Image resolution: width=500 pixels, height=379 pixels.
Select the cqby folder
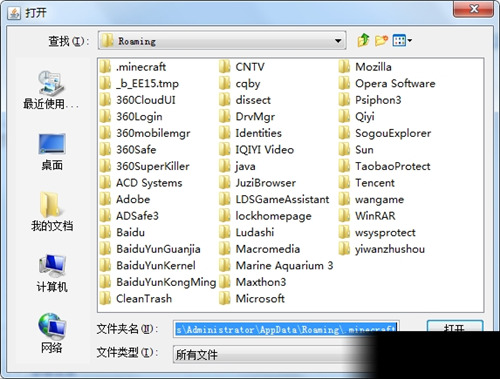pyautogui.click(x=240, y=83)
